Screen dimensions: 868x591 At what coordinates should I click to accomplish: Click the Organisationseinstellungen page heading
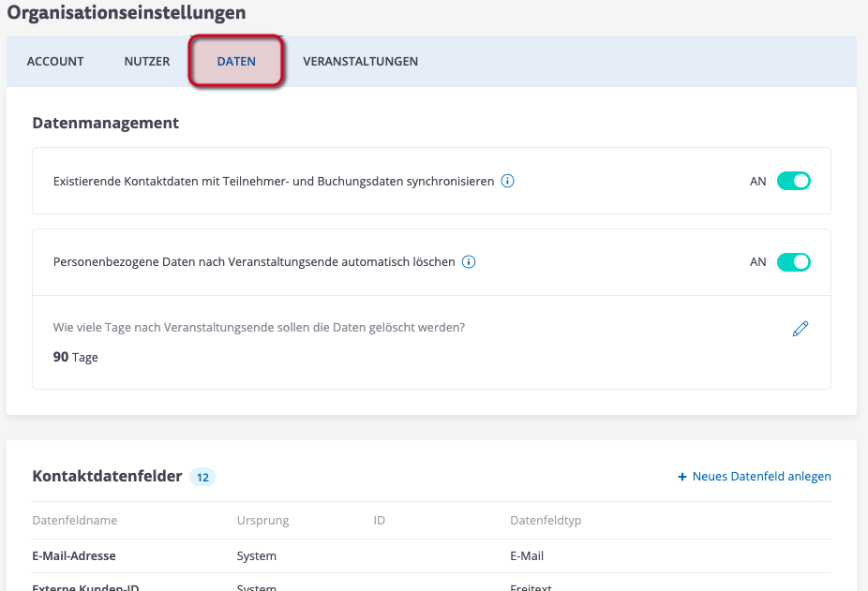tap(127, 13)
